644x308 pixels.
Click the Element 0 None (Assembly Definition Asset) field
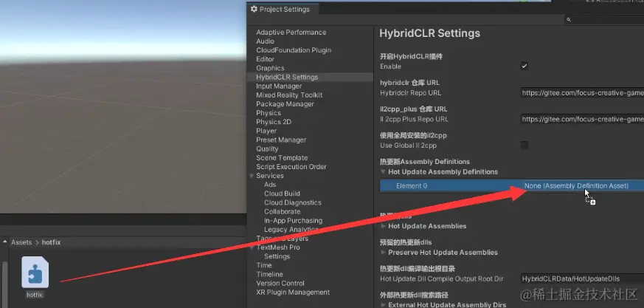pos(582,186)
